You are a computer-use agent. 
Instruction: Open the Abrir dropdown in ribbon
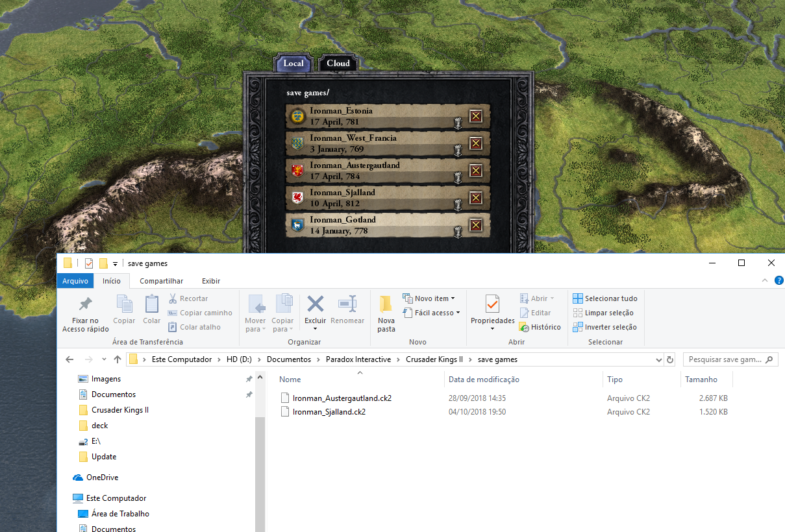tap(538, 298)
